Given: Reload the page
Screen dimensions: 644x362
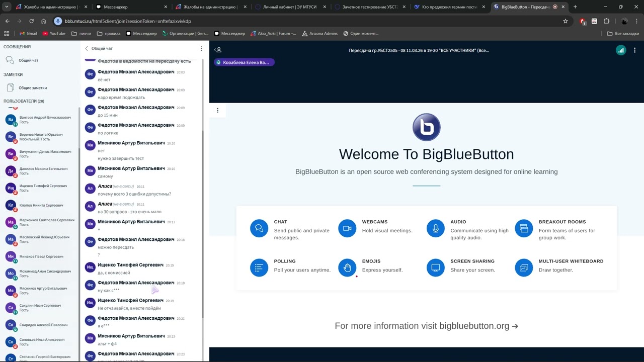Looking at the screenshot, I should tap(31, 21).
